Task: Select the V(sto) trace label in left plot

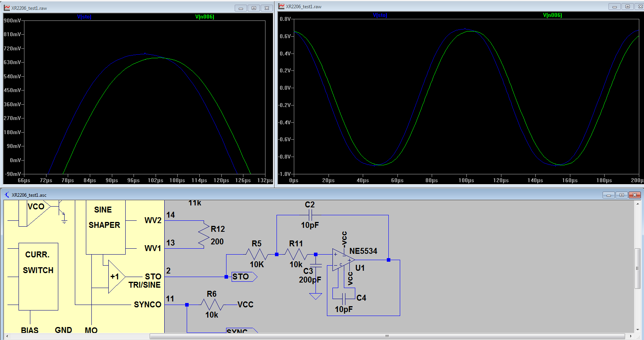Action: pyautogui.click(x=84, y=17)
